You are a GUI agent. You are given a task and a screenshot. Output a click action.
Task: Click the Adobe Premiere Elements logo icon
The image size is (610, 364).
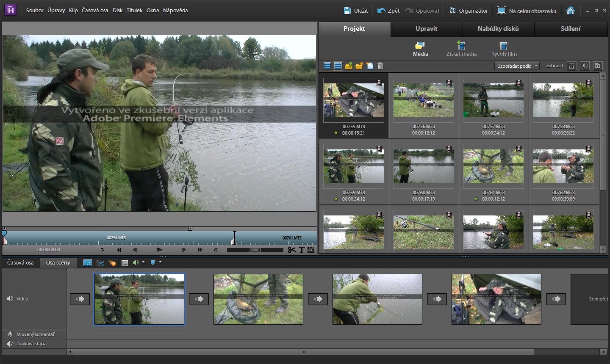(10, 10)
